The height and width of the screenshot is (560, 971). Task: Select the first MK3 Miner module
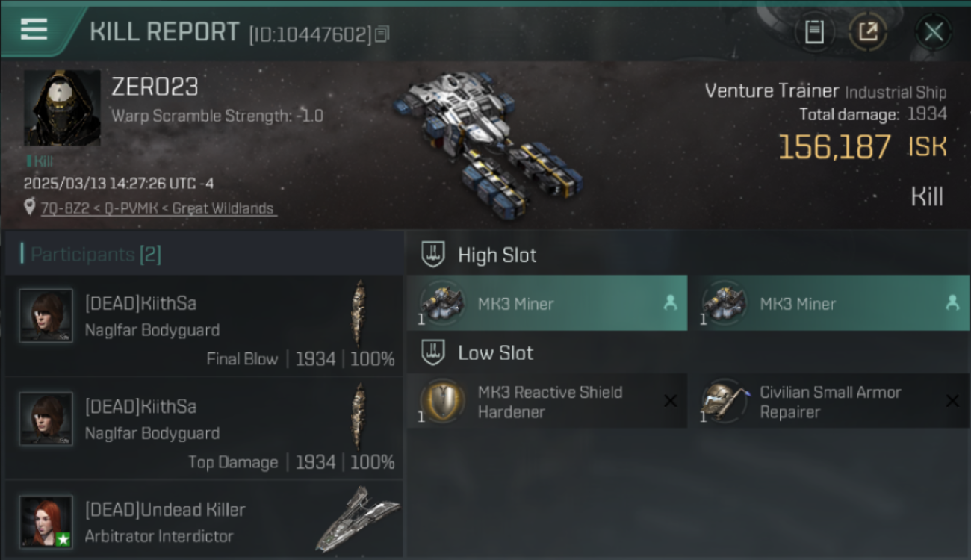pyautogui.click(x=547, y=303)
